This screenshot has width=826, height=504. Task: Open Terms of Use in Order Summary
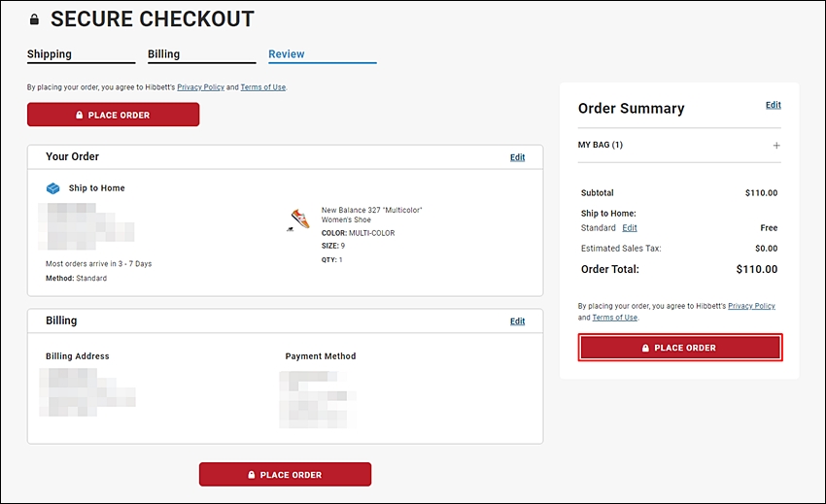pyautogui.click(x=615, y=318)
